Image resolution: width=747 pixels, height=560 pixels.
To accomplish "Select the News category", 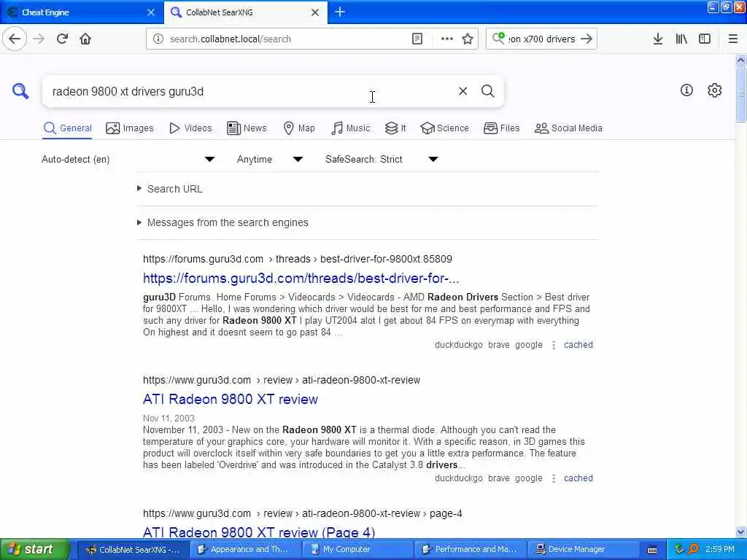I will pyautogui.click(x=247, y=128).
